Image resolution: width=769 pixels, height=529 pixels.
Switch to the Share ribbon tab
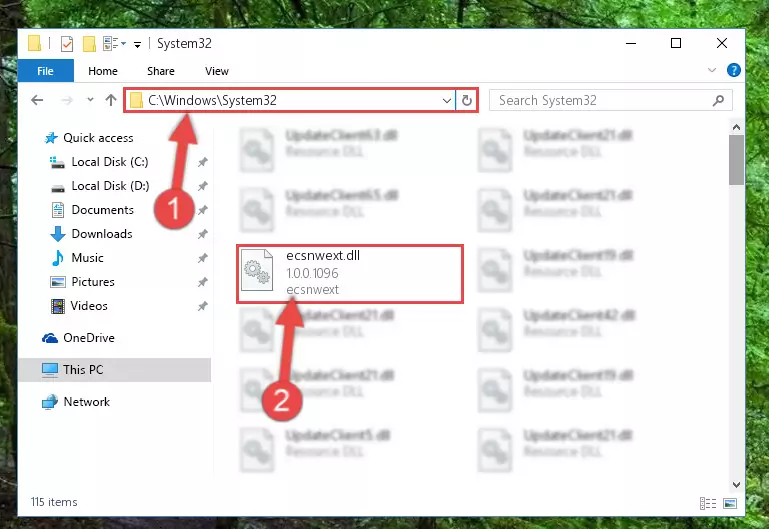click(161, 71)
